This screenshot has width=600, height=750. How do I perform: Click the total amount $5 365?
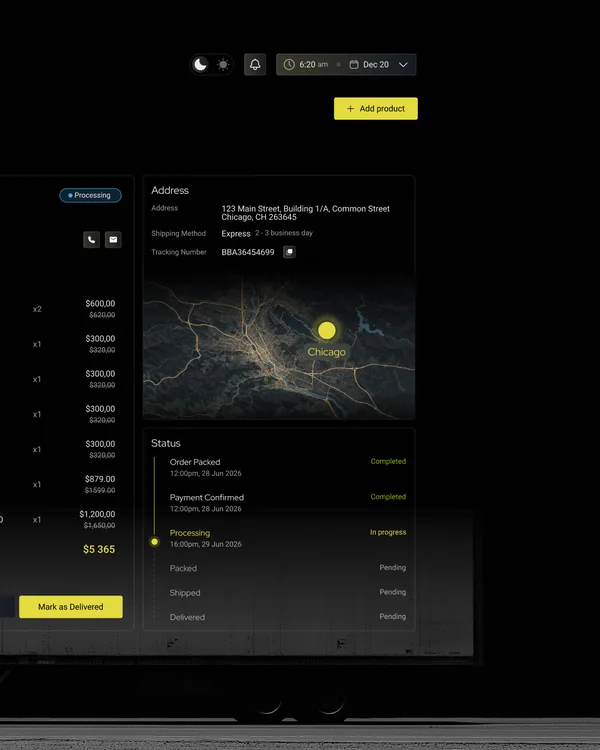99,549
